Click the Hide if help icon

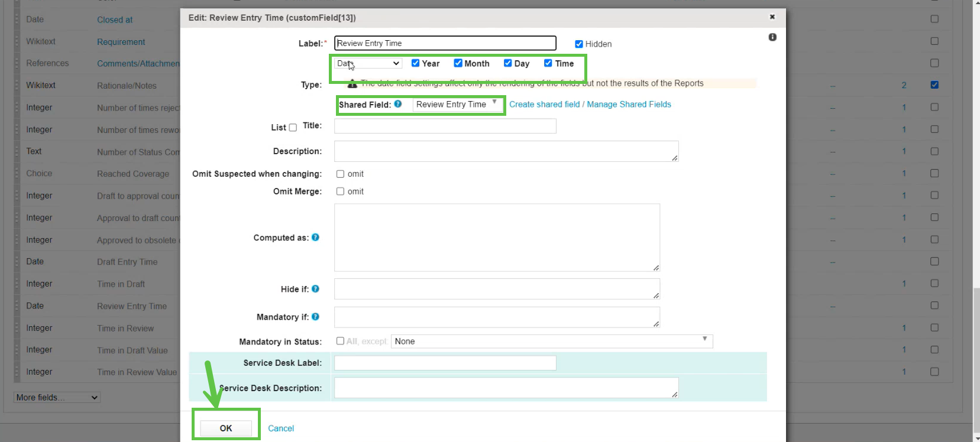315,289
